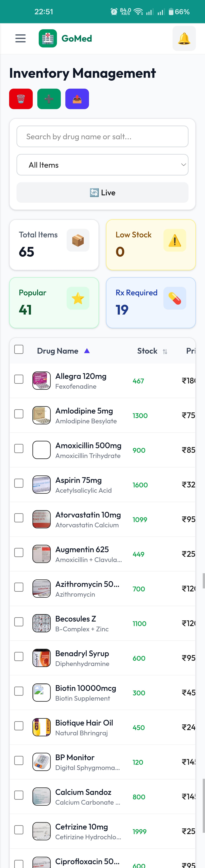Tap the Low Stock warning icon

click(175, 240)
